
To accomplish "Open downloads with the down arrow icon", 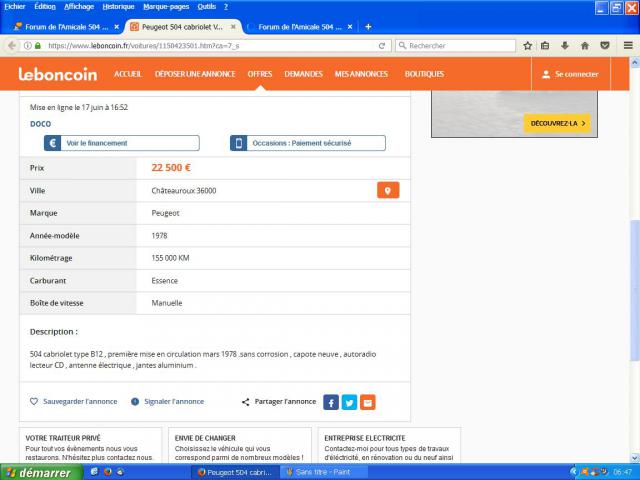I will click(x=565, y=46).
